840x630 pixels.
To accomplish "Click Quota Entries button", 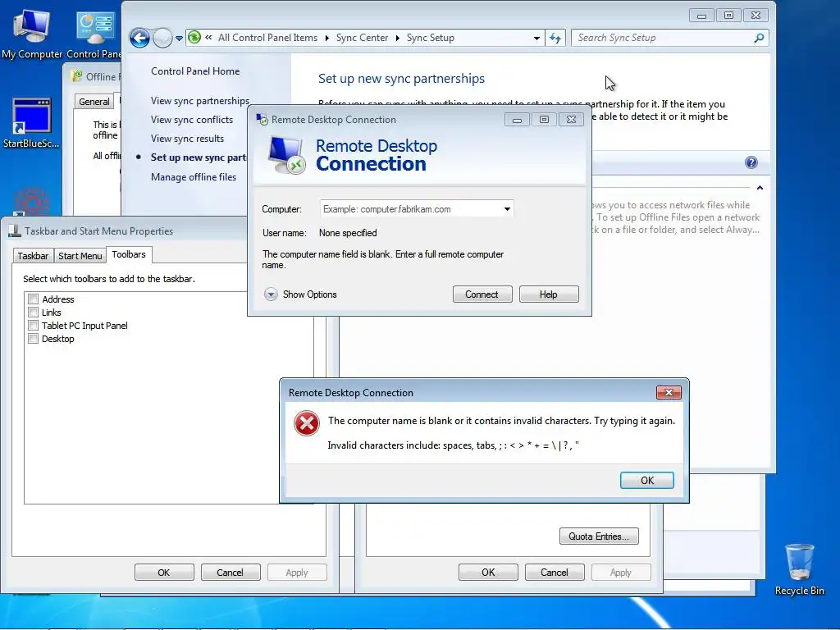I will (x=599, y=536).
